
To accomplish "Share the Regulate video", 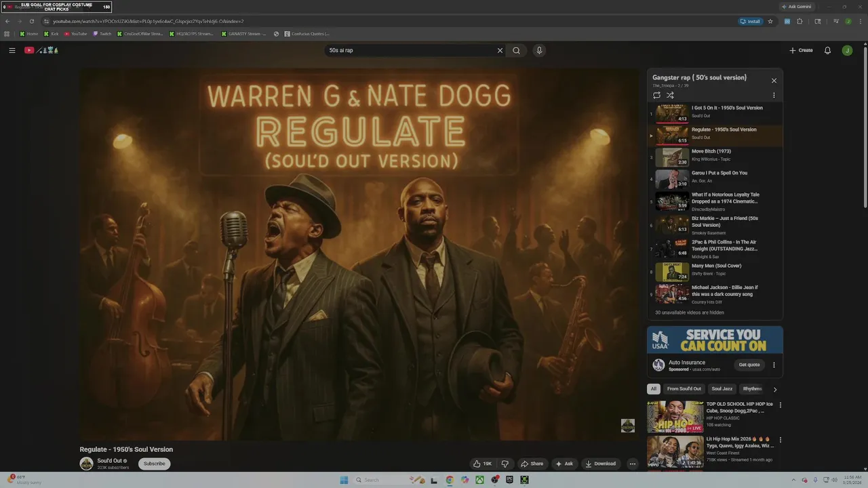I will (x=532, y=464).
